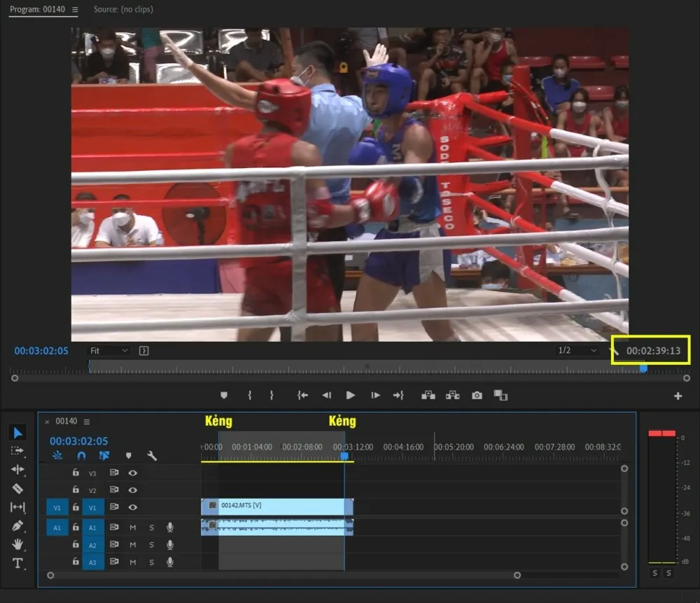This screenshot has width=700, height=603.
Task: Toggle lock on track A2
Action: pos(76,544)
